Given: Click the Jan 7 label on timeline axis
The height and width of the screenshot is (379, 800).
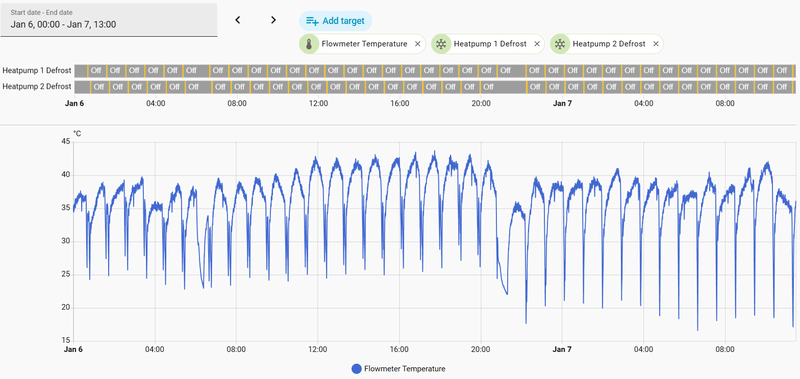Looking at the screenshot, I should [562, 104].
